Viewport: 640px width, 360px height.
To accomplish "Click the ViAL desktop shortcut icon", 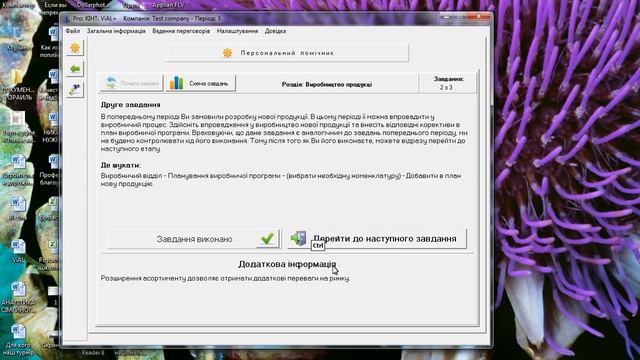I will pos(18,247).
